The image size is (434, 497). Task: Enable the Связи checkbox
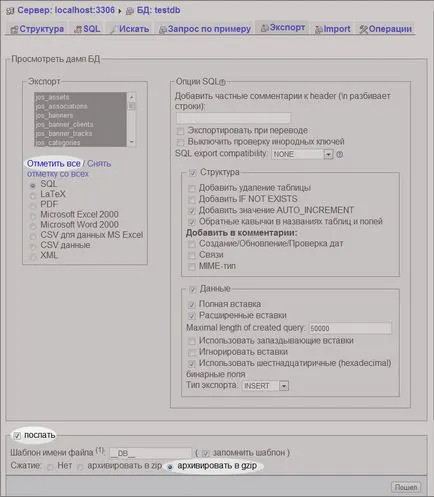click(192, 256)
